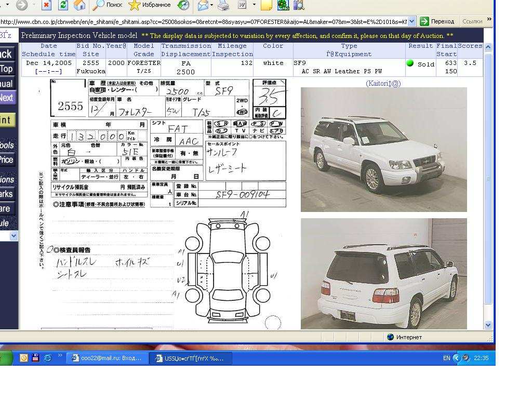
Task: Click the mileage value '132' cell
Action: click(x=247, y=63)
